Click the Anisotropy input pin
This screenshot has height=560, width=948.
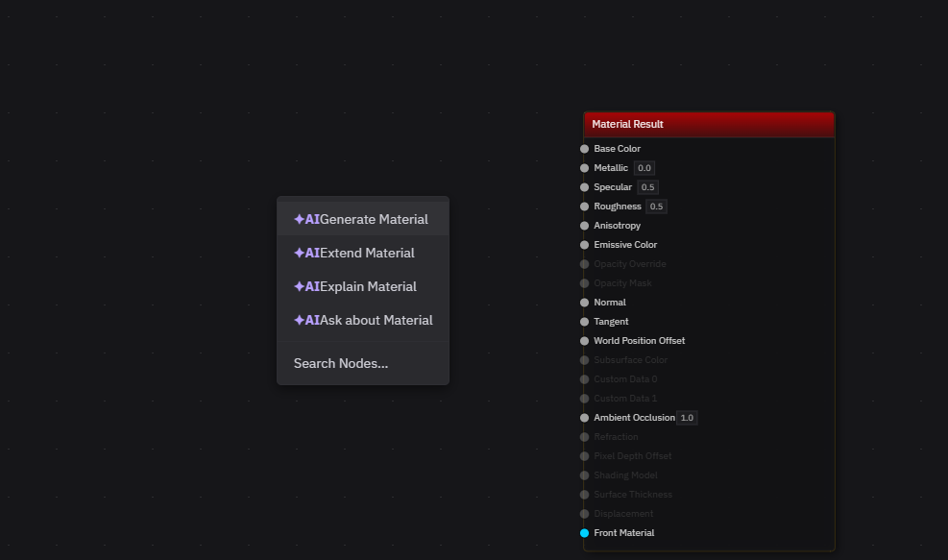point(584,225)
